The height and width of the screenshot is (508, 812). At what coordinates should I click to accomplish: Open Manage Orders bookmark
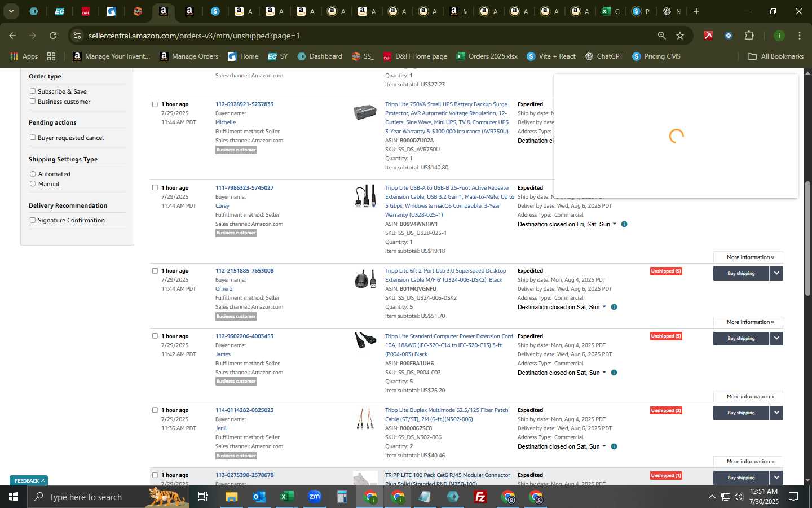click(x=189, y=56)
